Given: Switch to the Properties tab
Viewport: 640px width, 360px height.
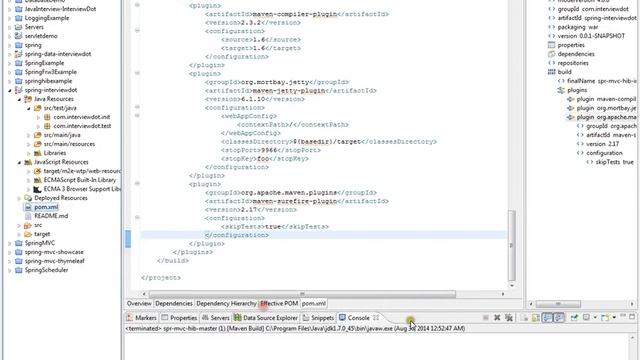Looking at the screenshot, I should coord(179,318).
